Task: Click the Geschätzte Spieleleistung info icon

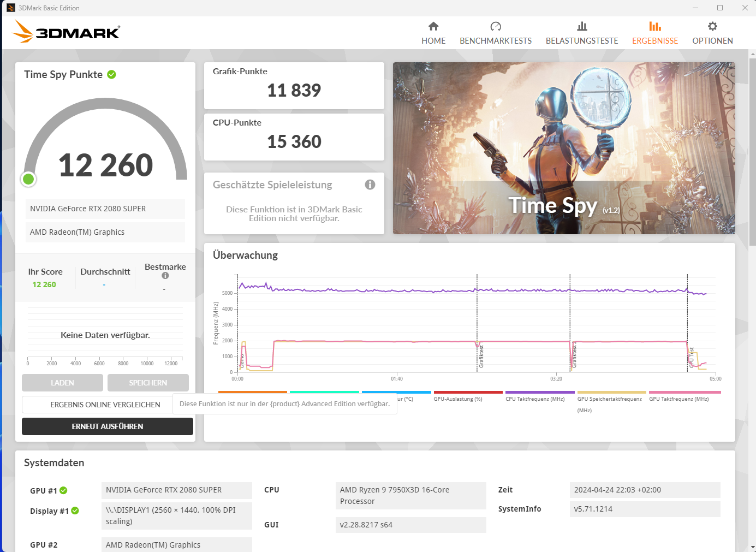Action: coord(370,185)
